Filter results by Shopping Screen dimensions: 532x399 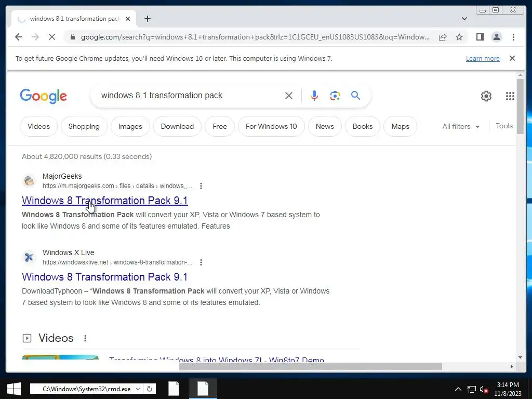84,126
